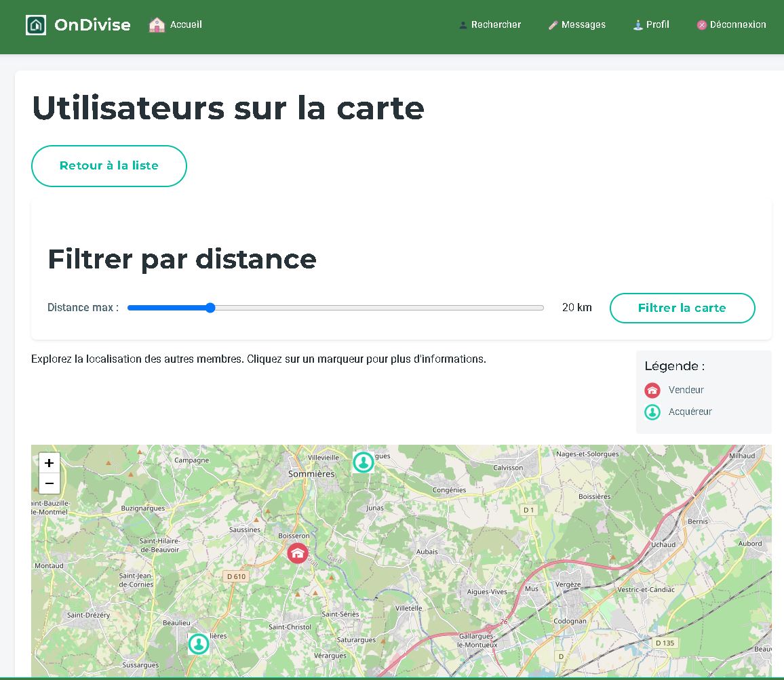784x680 pixels.
Task: Select the red seller marker near Boisseron
Action: click(297, 553)
